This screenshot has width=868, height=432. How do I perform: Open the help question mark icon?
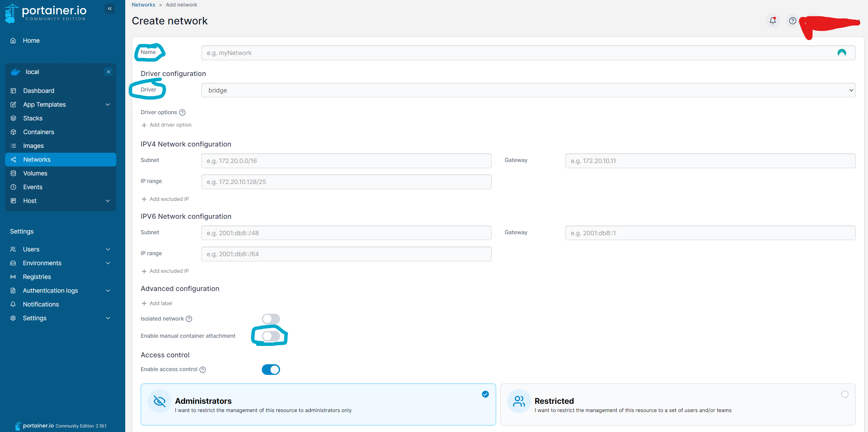point(793,21)
